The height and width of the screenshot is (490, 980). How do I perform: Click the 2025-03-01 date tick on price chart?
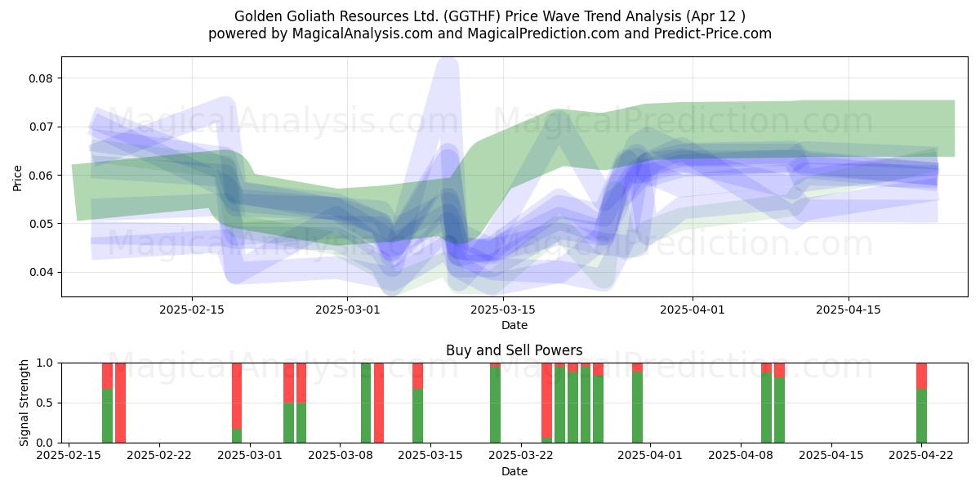click(x=347, y=310)
